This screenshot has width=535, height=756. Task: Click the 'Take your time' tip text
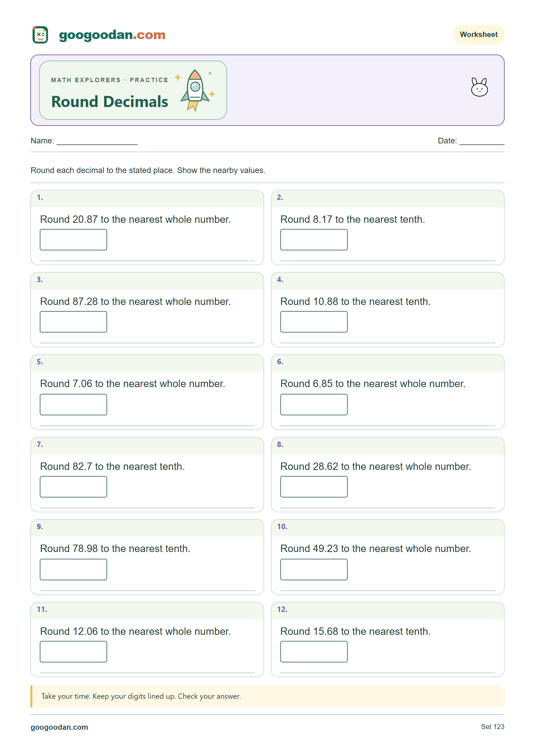coord(141,696)
